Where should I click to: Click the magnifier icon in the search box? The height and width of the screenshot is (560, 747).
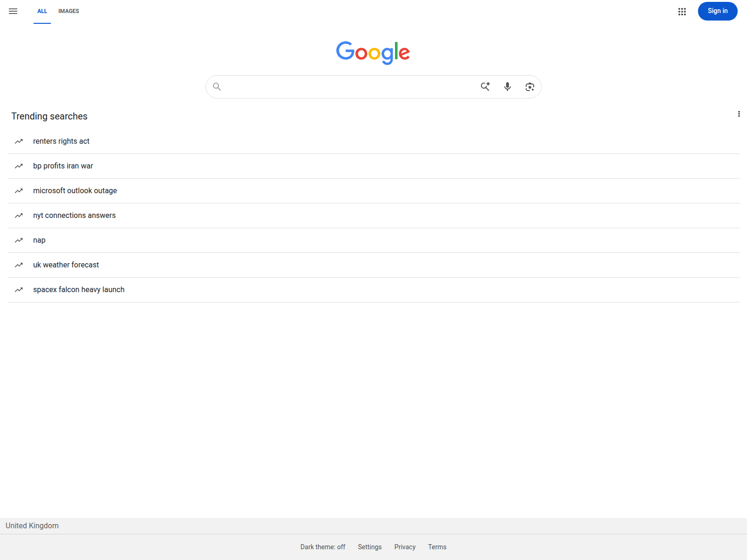coord(217,86)
